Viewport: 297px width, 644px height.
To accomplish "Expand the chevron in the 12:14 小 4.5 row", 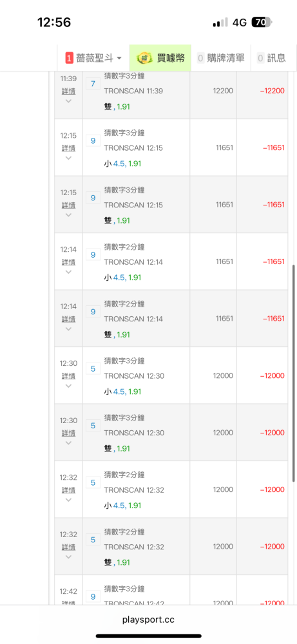I will [x=68, y=272].
